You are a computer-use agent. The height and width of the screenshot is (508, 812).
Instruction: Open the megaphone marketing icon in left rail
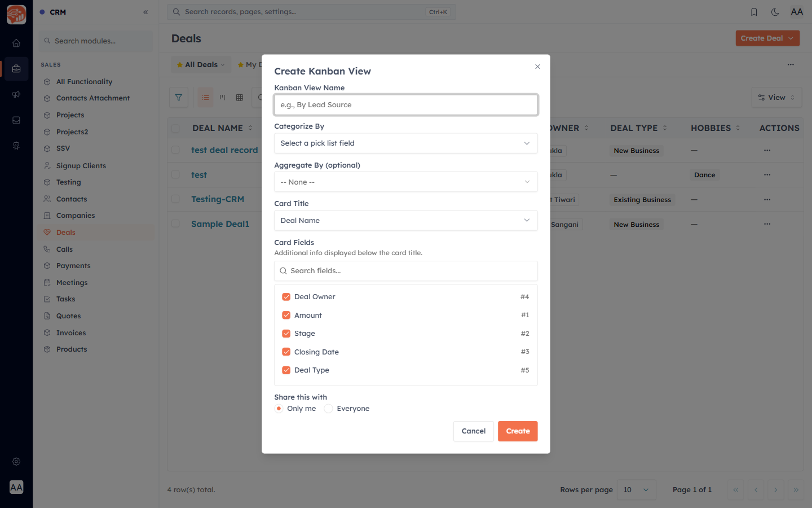pos(16,94)
